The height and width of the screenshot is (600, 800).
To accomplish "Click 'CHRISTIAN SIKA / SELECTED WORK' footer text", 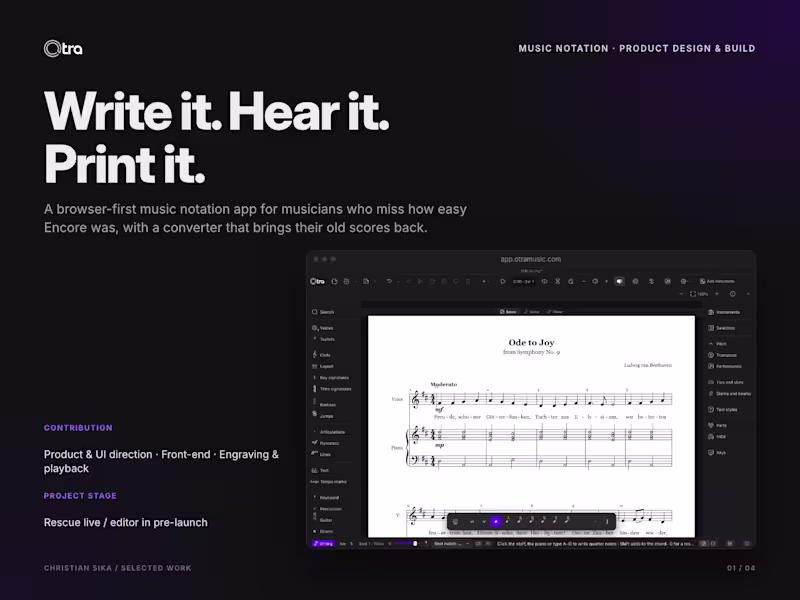I will click(117, 568).
